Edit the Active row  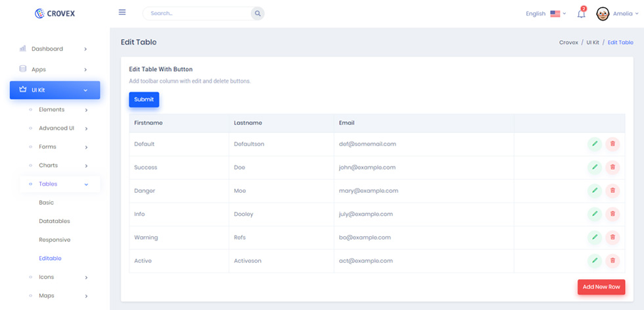(x=594, y=261)
